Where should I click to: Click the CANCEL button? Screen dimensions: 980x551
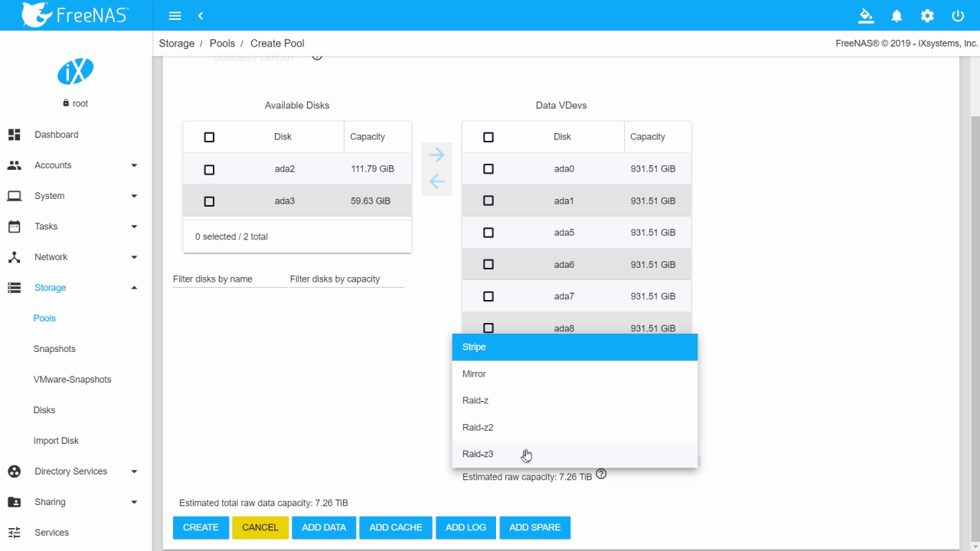click(x=260, y=527)
